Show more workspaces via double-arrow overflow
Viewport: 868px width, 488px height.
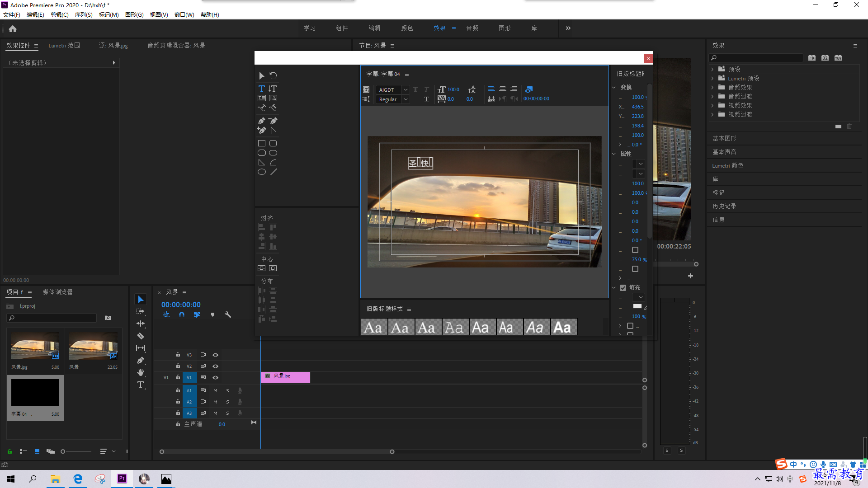click(x=568, y=28)
